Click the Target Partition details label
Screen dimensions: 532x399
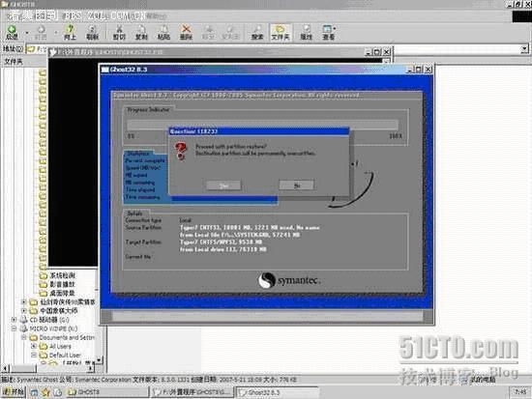pyautogui.click(x=143, y=242)
